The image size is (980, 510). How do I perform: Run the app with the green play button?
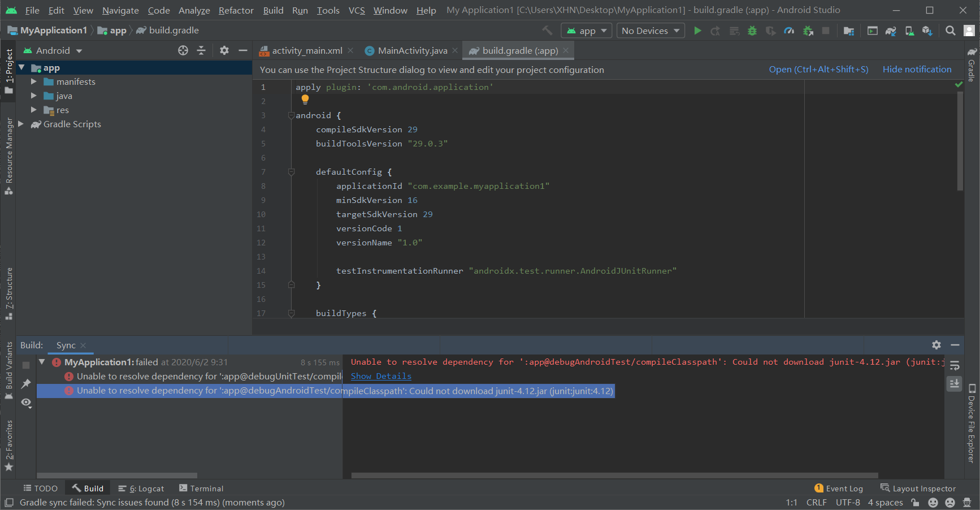(697, 31)
